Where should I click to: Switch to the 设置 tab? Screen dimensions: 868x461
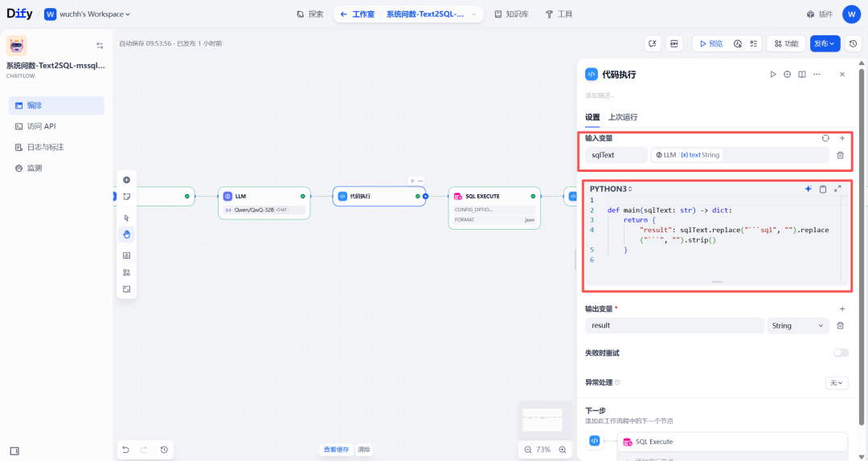pyautogui.click(x=592, y=117)
